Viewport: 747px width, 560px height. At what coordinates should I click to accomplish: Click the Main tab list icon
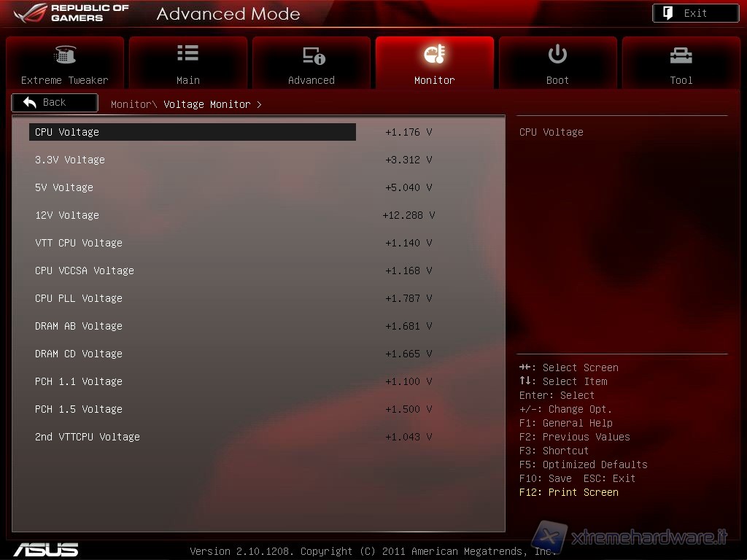(187, 52)
